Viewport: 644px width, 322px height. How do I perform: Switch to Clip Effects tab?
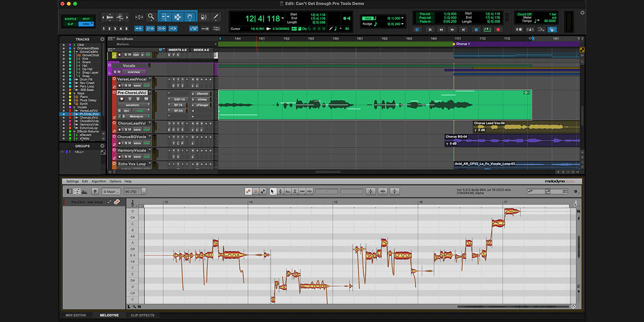tap(143, 315)
